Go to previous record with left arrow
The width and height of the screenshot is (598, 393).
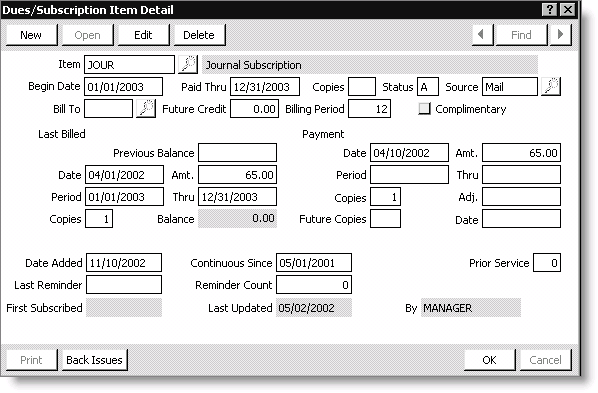click(x=482, y=35)
